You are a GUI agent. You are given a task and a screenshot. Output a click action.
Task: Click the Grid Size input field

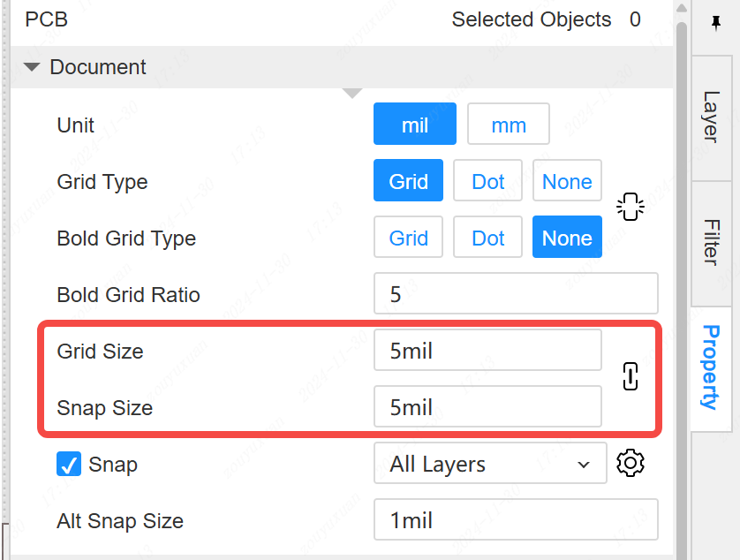(487, 351)
